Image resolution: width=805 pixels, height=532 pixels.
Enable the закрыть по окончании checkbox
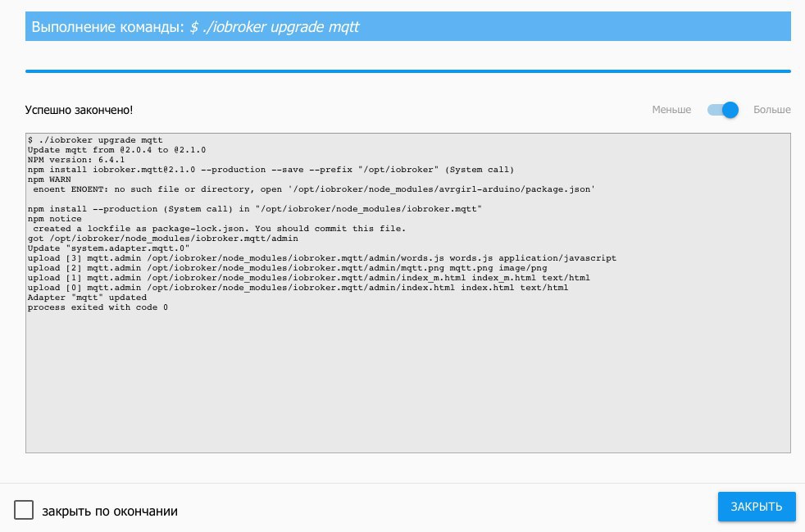(24, 510)
